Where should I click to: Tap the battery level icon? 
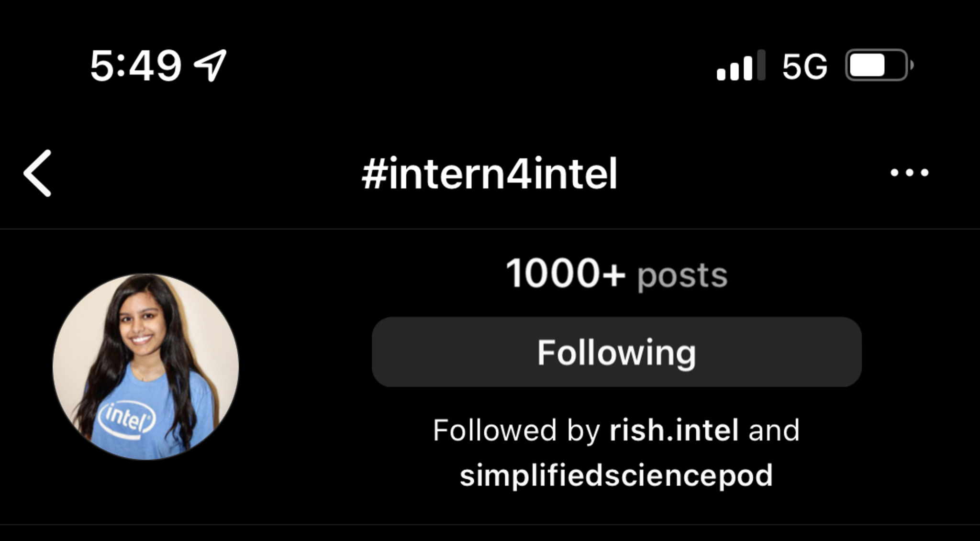pos(878,65)
